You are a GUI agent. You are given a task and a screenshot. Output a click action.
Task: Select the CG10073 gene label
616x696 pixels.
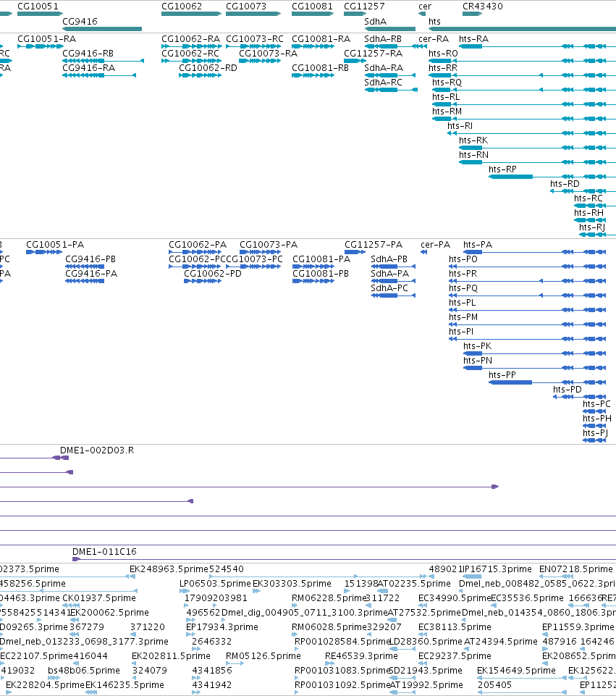click(246, 7)
